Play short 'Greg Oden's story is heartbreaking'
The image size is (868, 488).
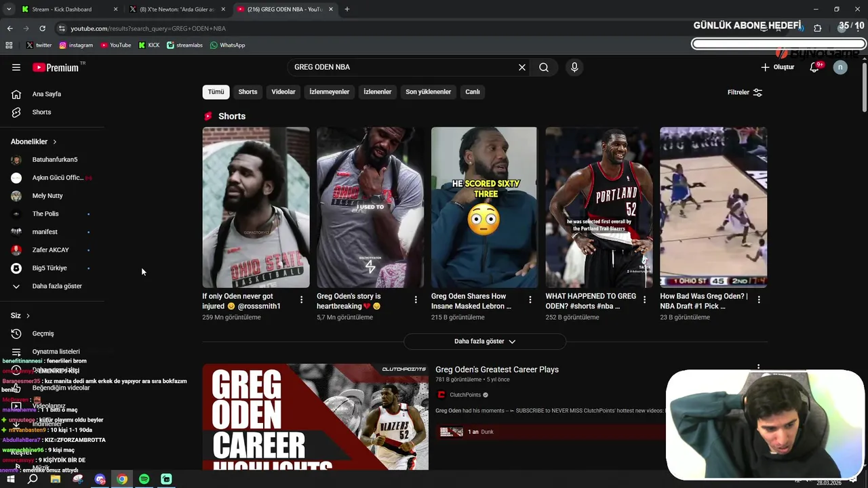(x=370, y=207)
